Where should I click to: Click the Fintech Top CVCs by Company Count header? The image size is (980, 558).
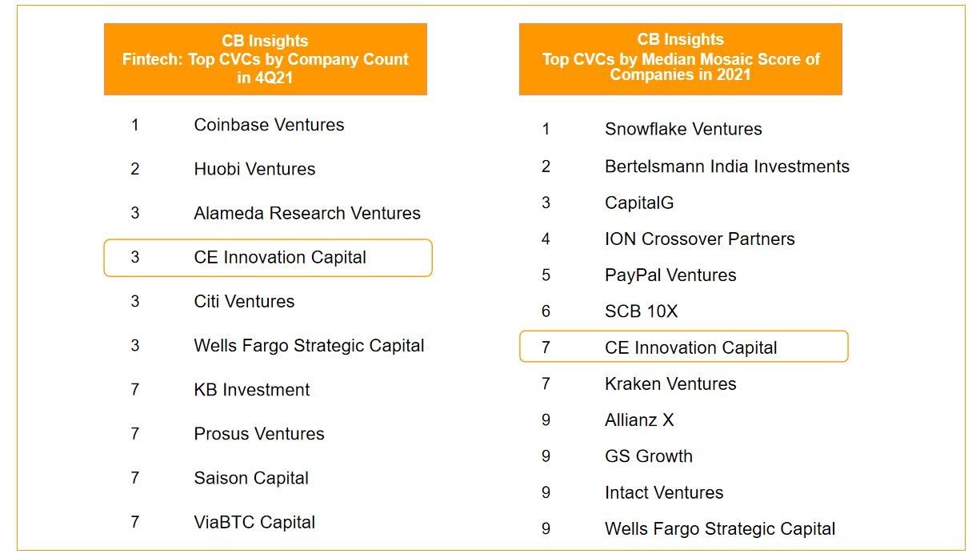point(265,59)
